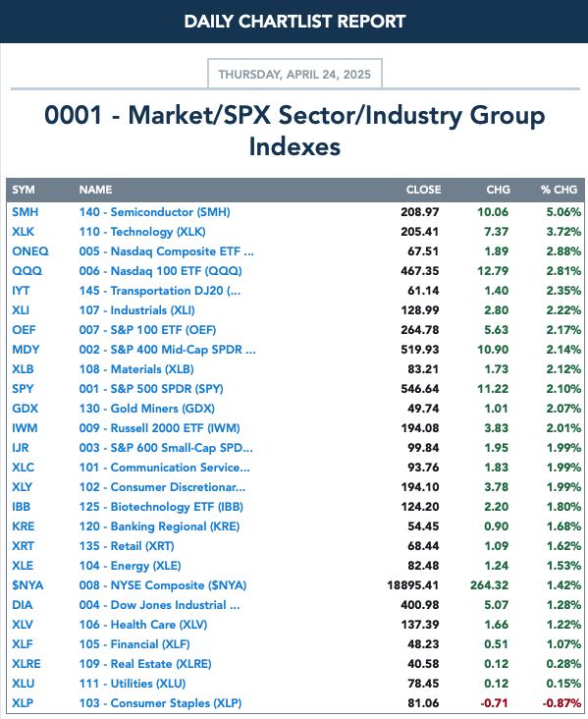Click the NAME column header
The height and width of the screenshot is (719, 588).
point(96,190)
